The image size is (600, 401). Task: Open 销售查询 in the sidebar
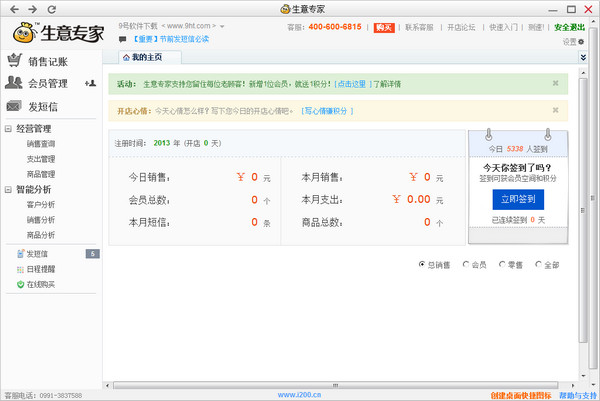pyautogui.click(x=41, y=144)
